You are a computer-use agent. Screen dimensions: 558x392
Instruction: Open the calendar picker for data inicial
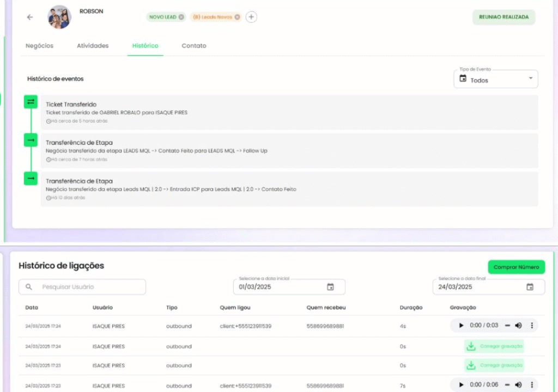click(x=330, y=287)
